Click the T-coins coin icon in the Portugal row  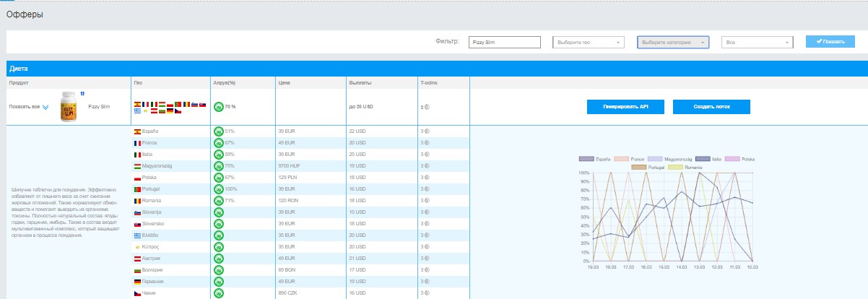click(x=428, y=189)
